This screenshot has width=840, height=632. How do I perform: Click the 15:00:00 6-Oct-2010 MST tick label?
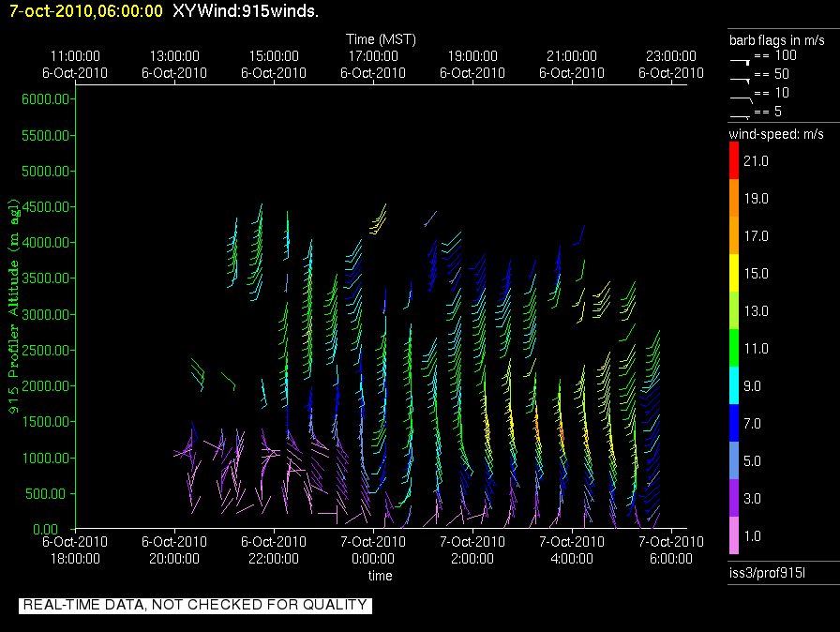pos(274,65)
